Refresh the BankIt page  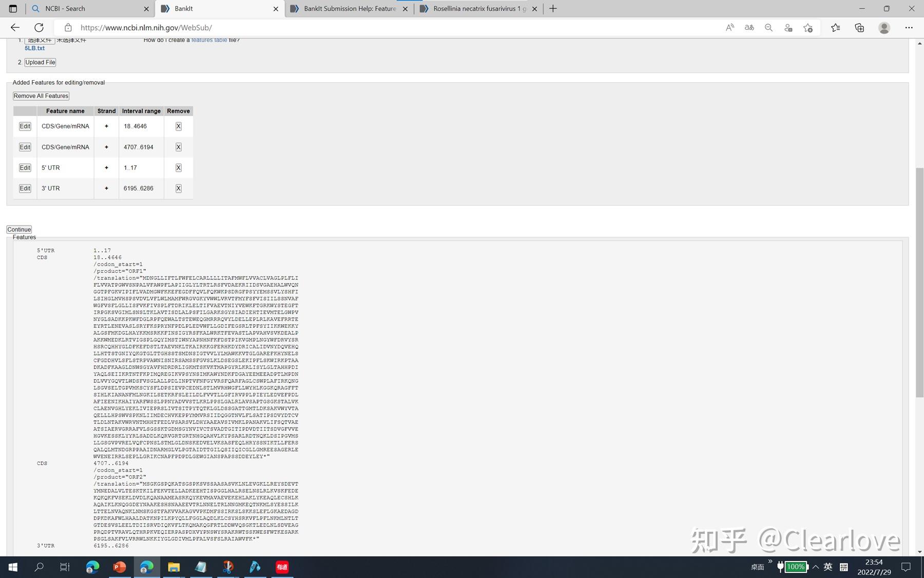(x=39, y=27)
